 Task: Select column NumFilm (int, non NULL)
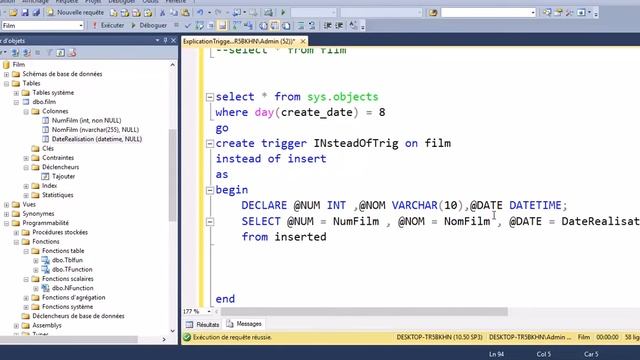point(87,120)
